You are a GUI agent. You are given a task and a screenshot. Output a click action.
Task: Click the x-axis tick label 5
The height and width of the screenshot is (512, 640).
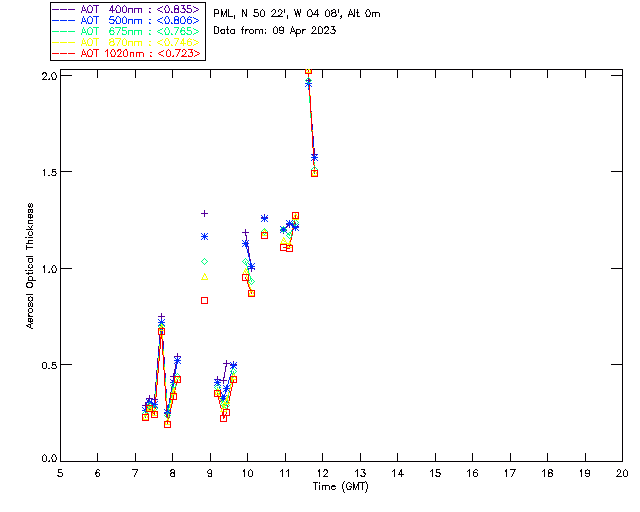(60, 473)
